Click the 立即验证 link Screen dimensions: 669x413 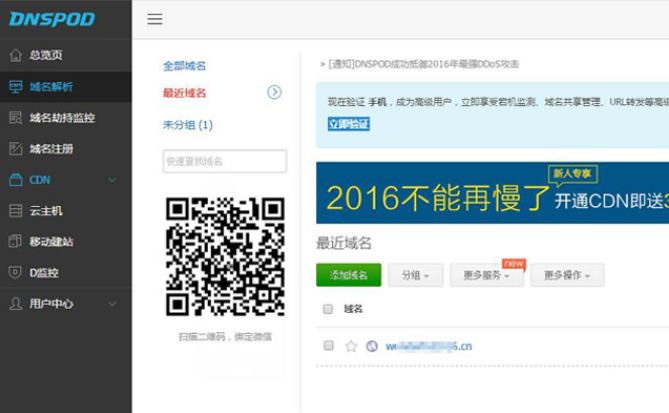pos(349,124)
